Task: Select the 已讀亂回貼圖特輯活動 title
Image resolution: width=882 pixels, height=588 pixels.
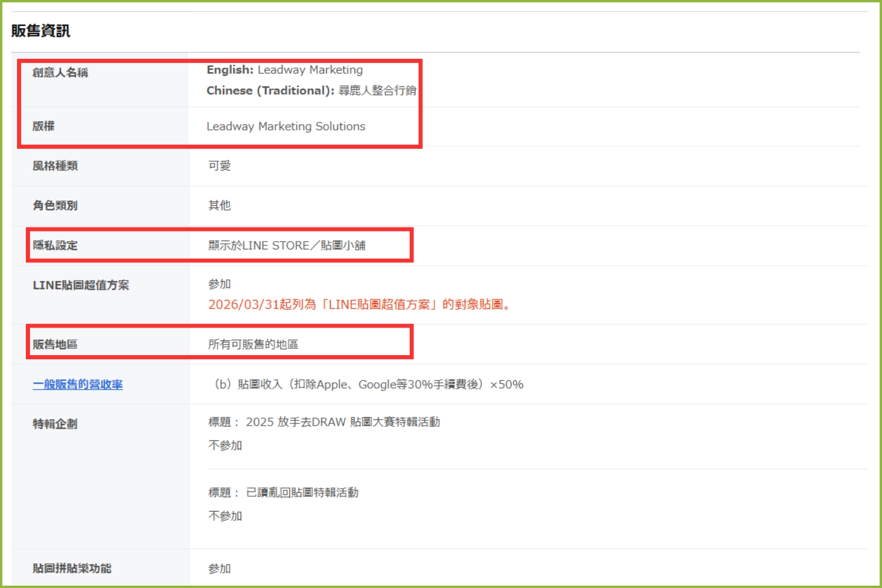Action: 302,493
